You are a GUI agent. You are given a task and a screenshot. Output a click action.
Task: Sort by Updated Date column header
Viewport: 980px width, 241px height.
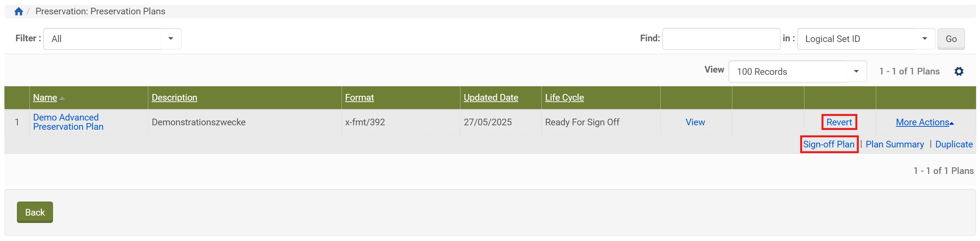[491, 97]
